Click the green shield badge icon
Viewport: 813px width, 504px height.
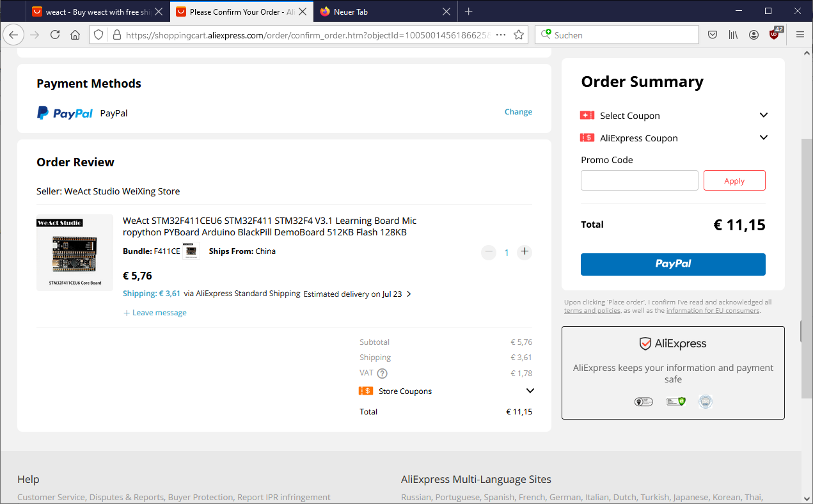pos(675,402)
